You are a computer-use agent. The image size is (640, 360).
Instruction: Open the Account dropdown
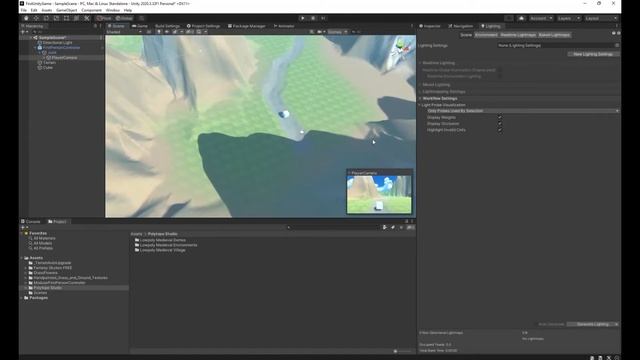[x=541, y=18]
